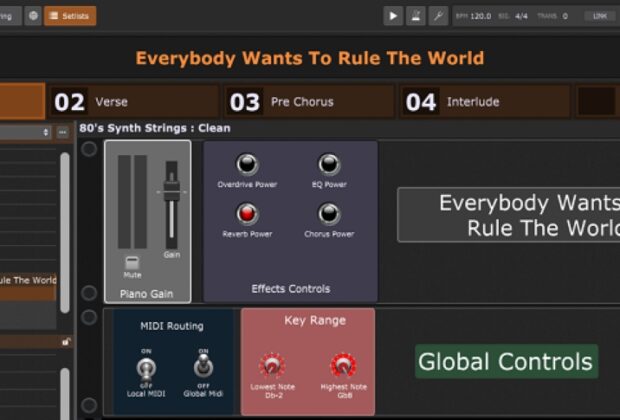This screenshot has height=420, width=620.
Task: Click the lower left panel scrollbar
Action: click(x=65, y=394)
